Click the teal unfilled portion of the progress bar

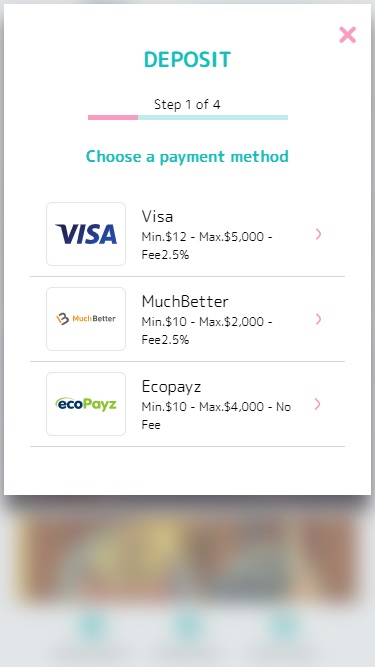click(213, 117)
